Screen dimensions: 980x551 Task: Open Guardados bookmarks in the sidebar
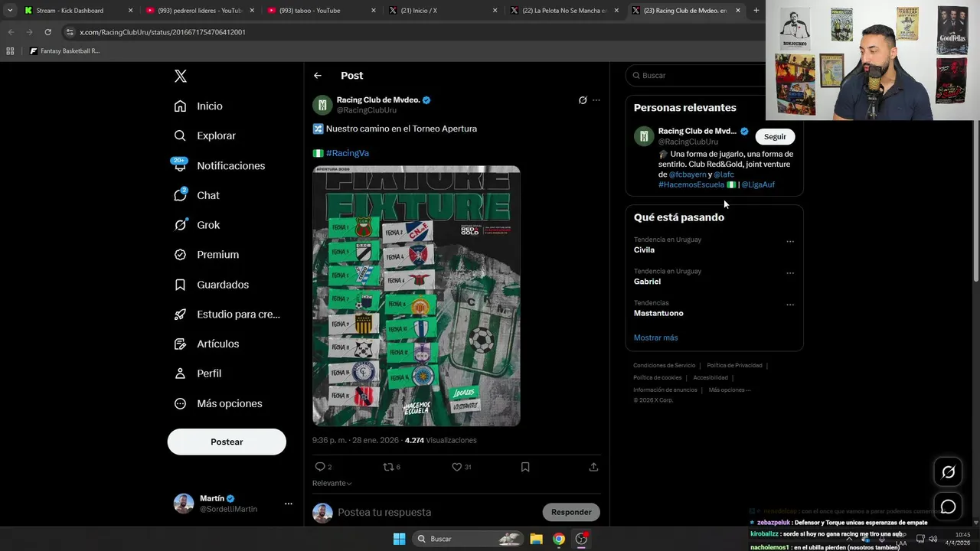coord(211,285)
